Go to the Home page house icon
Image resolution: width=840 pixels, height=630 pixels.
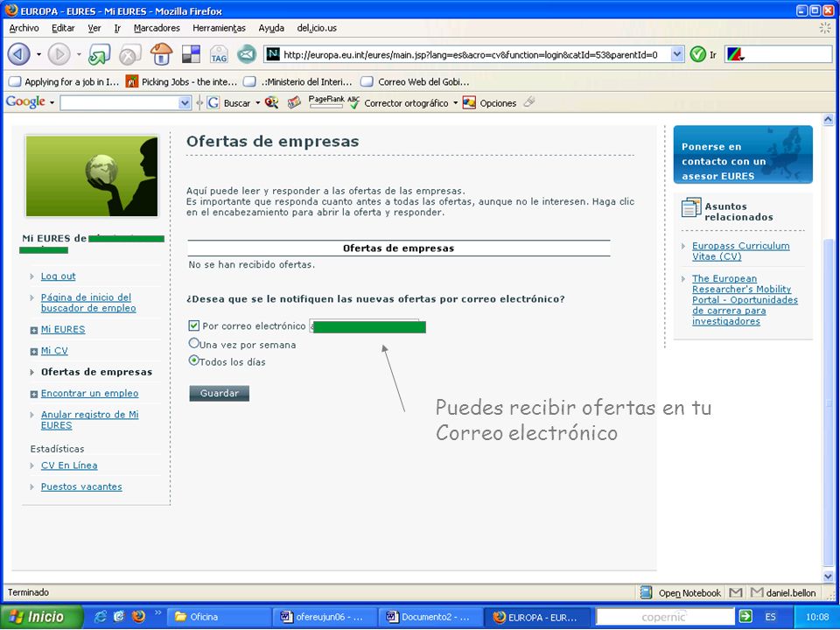click(x=161, y=54)
